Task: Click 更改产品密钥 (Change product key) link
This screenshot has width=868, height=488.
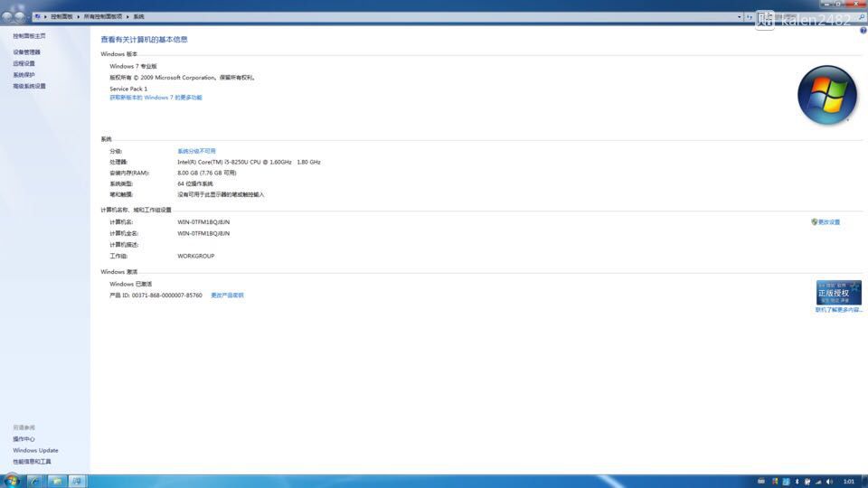Action: coord(227,296)
